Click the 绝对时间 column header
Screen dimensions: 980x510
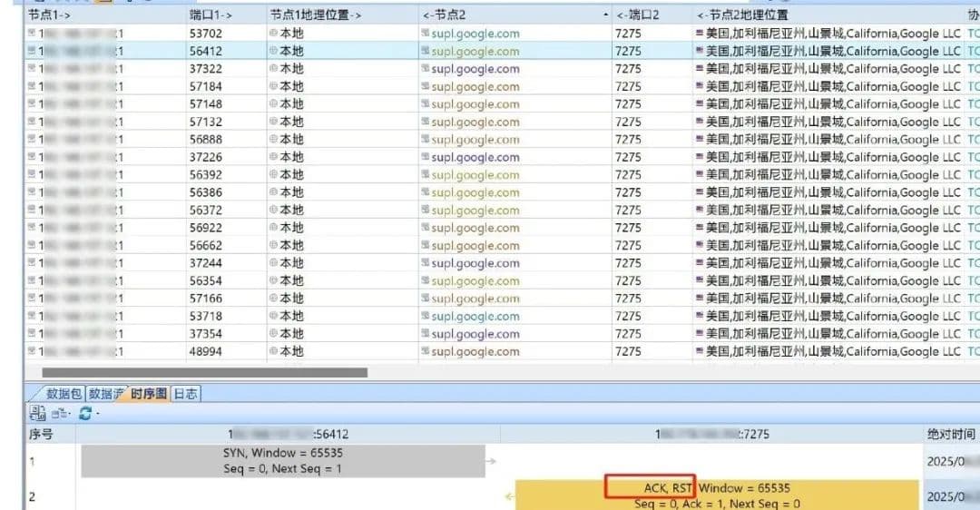951,434
